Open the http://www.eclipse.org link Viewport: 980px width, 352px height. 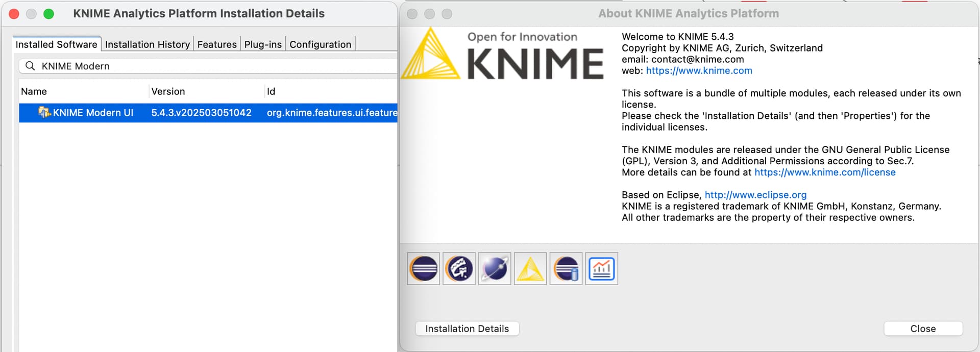point(755,194)
